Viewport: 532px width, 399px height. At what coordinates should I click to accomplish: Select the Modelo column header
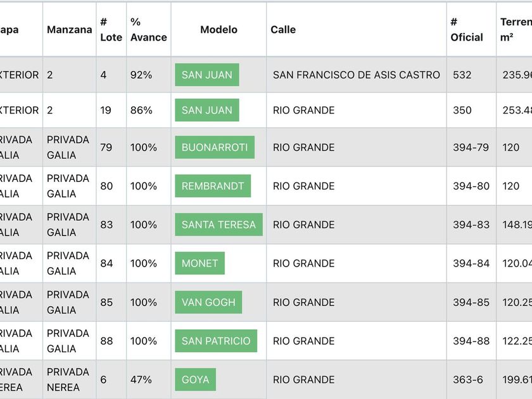coord(218,30)
